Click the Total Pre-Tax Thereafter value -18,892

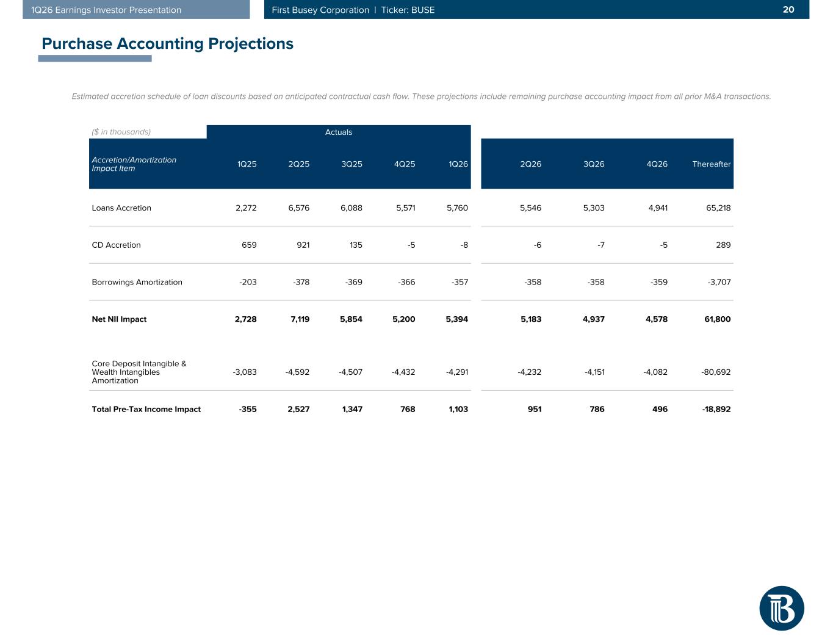click(716, 410)
